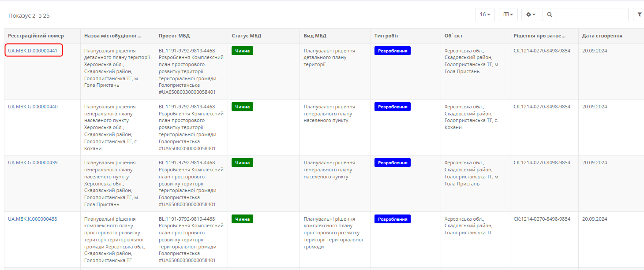Open record UA.MBK.G.000000440
Viewport: 644px width, 270px height.
33,107
